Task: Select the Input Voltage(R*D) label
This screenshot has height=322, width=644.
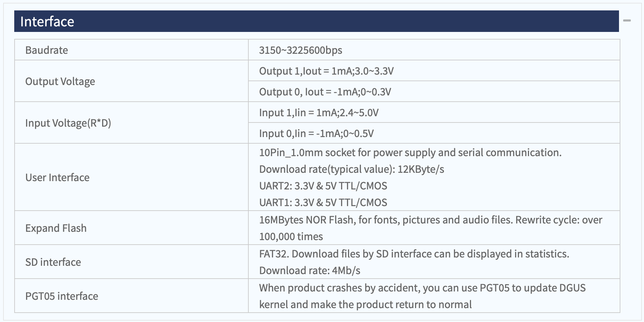Action: tap(68, 123)
